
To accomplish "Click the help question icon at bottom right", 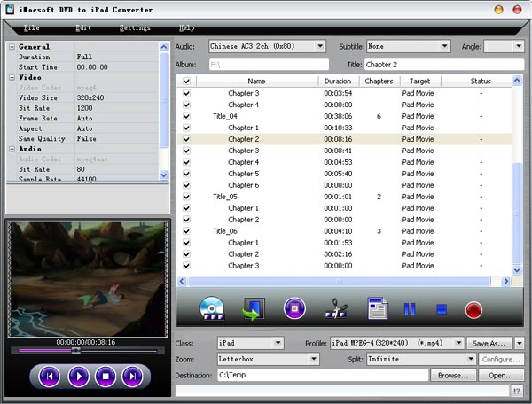I will click(516, 391).
